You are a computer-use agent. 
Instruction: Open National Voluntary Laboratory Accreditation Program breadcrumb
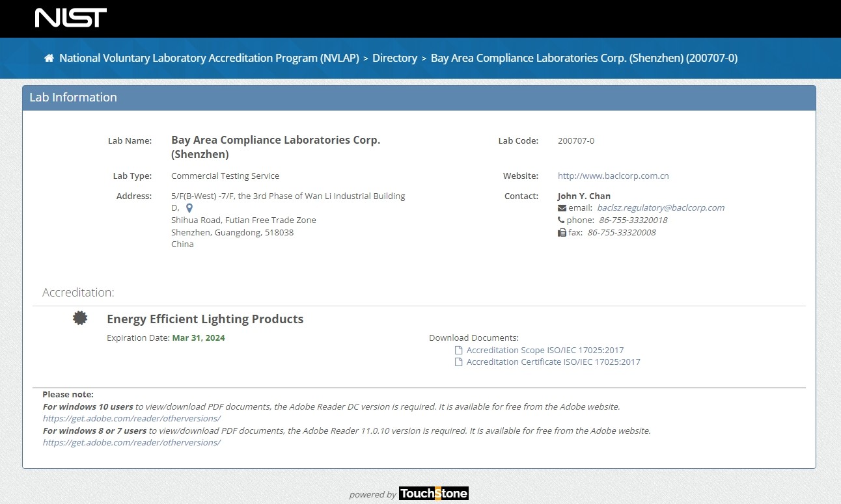[x=209, y=58]
